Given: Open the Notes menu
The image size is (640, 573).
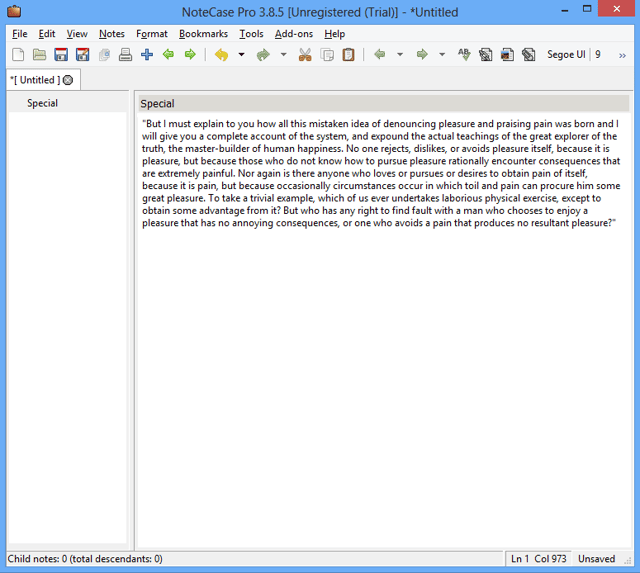Looking at the screenshot, I should [x=112, y=34].
